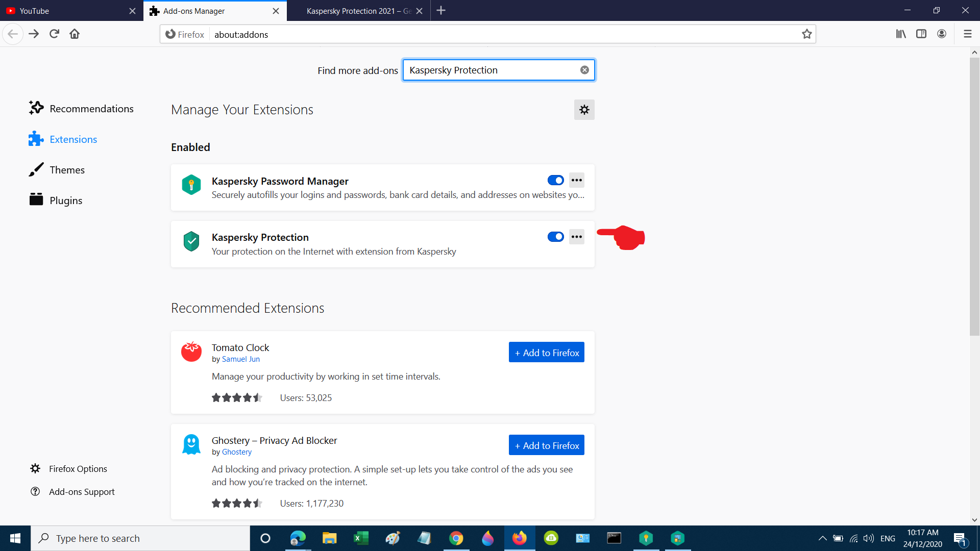Bookmark this page with the star icon
This screenshot has height=551, width=980.
[x=806, y=34]
